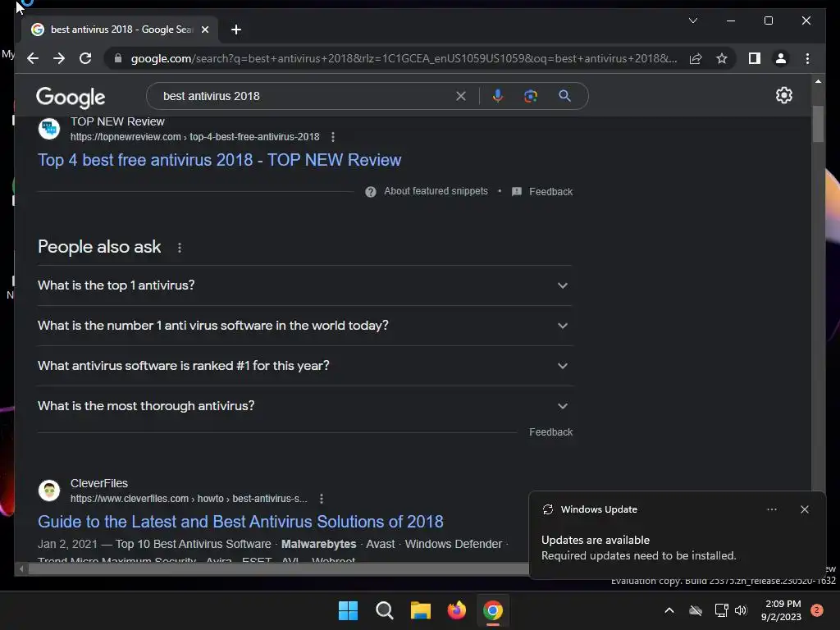Image resolution: width=840 pixels, height=630 pixels.
Task: Open the volume speaker tray icon
Action: point(741,610)
